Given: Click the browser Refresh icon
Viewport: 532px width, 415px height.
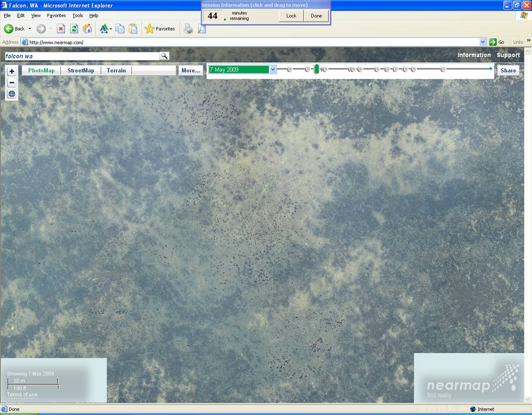Looking at the screenshot, I should (x=74, y=29).
